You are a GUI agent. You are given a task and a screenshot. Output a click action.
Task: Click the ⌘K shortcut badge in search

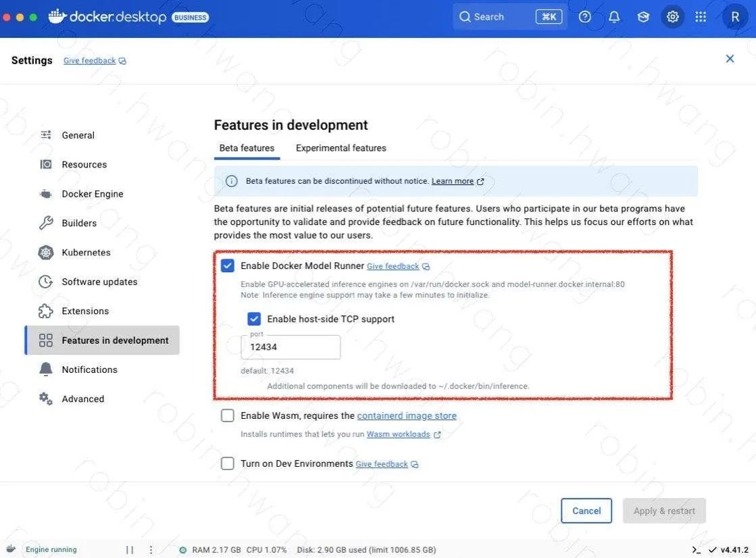tap(549, 17)
